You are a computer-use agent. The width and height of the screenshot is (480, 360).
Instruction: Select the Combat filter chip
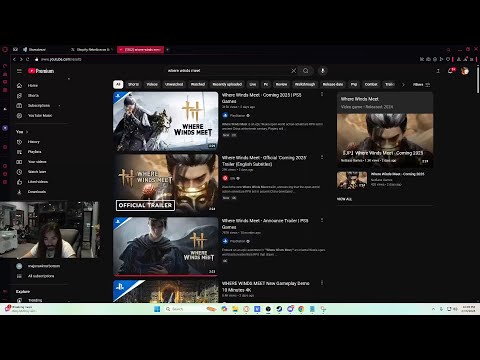[x=371, y=84]
